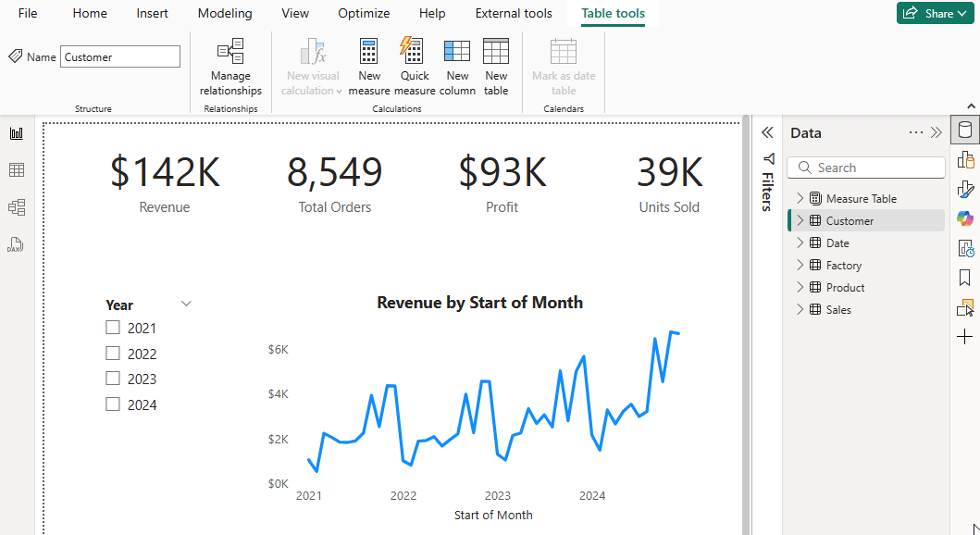The image size is (980, 535).
Task: Create a Quick measure
Action: click(x=415, y=67)
